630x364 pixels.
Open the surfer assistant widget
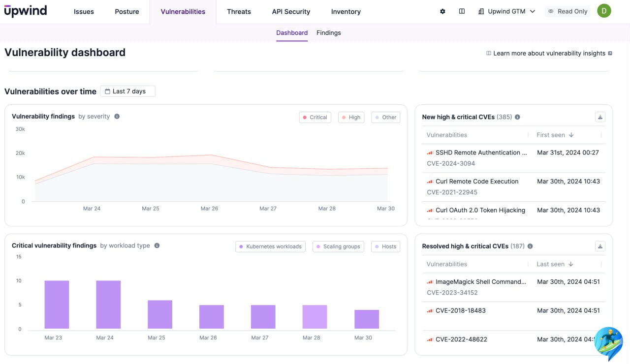tap(608, 341)
